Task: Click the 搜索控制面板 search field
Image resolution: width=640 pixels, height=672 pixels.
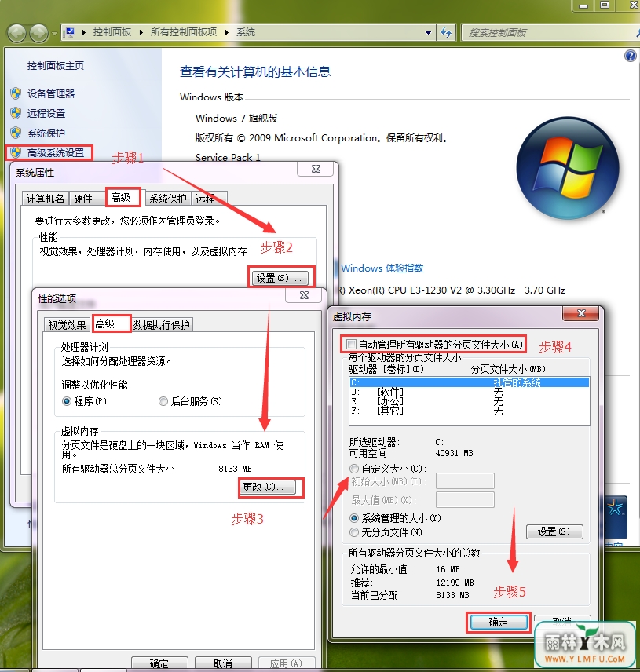Action: point(549,33)
